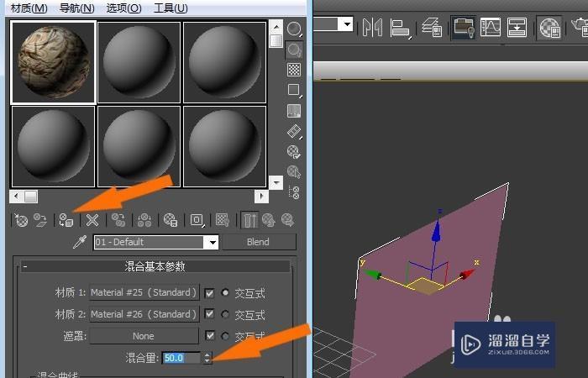Click the 混合量 50.0 value field

(182, 358)
